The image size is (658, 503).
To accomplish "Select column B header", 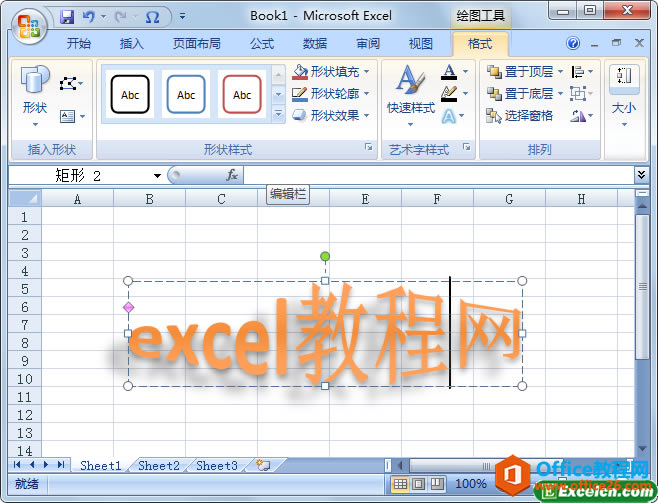I will pyautogui.click(x=149, y=198).
